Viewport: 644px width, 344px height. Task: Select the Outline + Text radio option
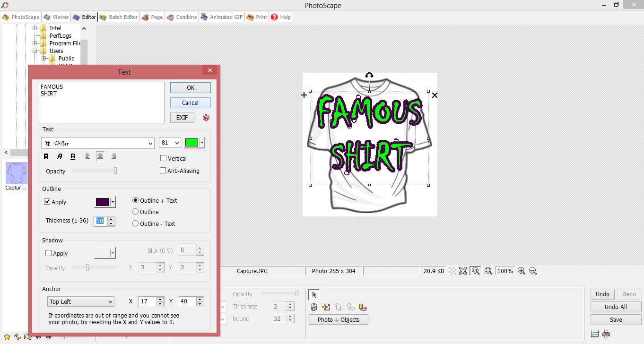(x=136, y=200)
